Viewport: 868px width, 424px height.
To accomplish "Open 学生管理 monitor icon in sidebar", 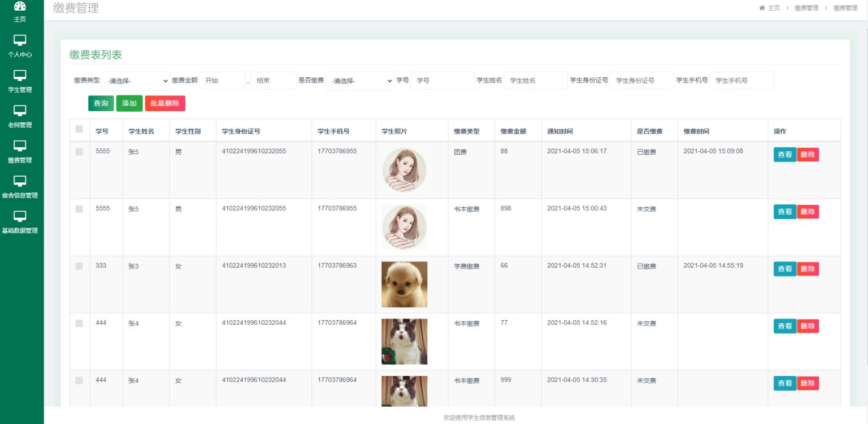I will (20, 75).
